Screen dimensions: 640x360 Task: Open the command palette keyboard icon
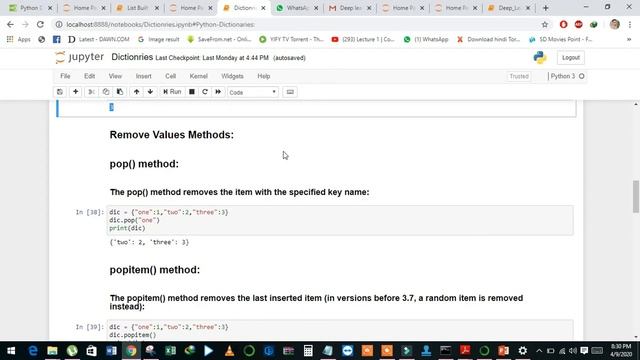[x=290, y=92]
